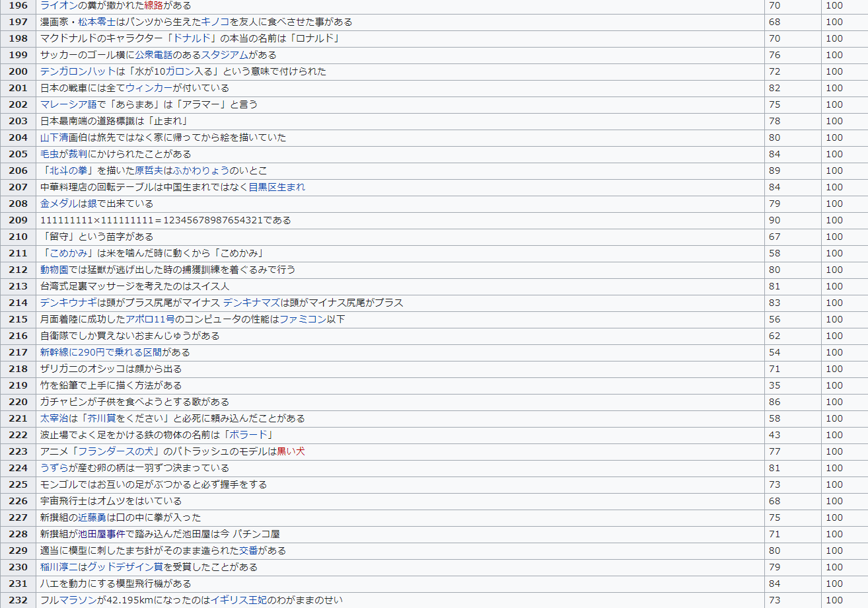Open the フランダースの犬 link
This screenshot has height=608, width=868.
click(116, 451)
